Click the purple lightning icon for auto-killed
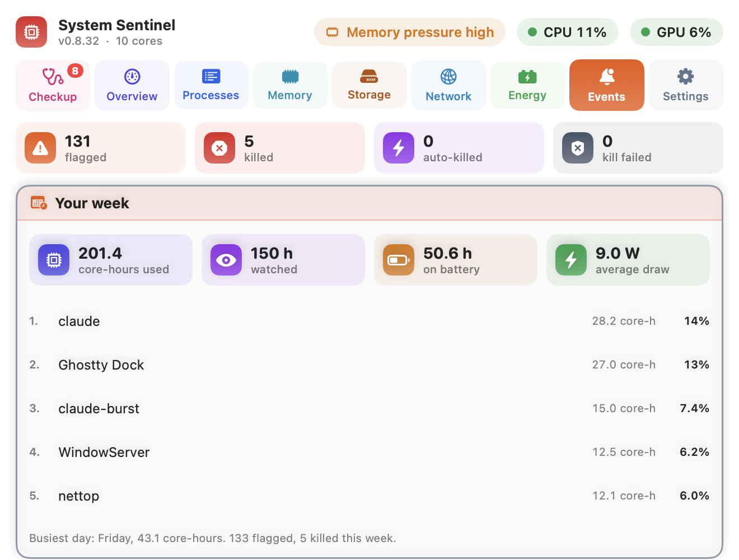739x560 pixels. 399,148
